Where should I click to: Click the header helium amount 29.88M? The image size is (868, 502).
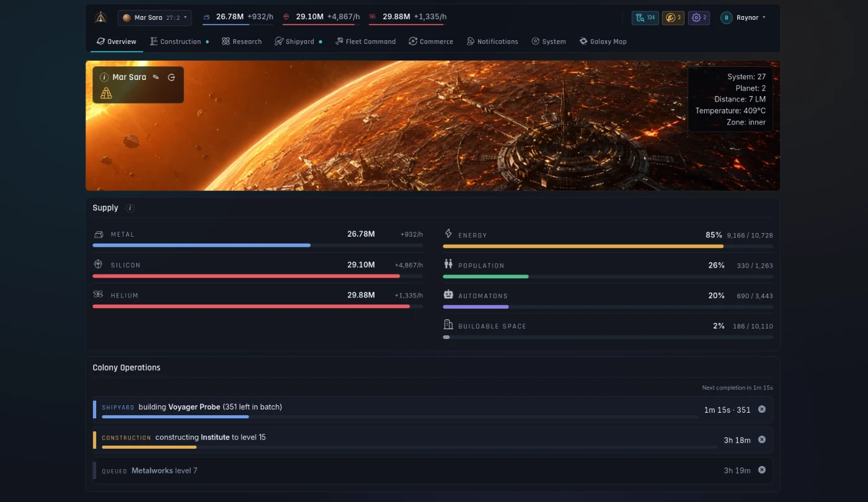pyautogui.click(x=396, y=17)
